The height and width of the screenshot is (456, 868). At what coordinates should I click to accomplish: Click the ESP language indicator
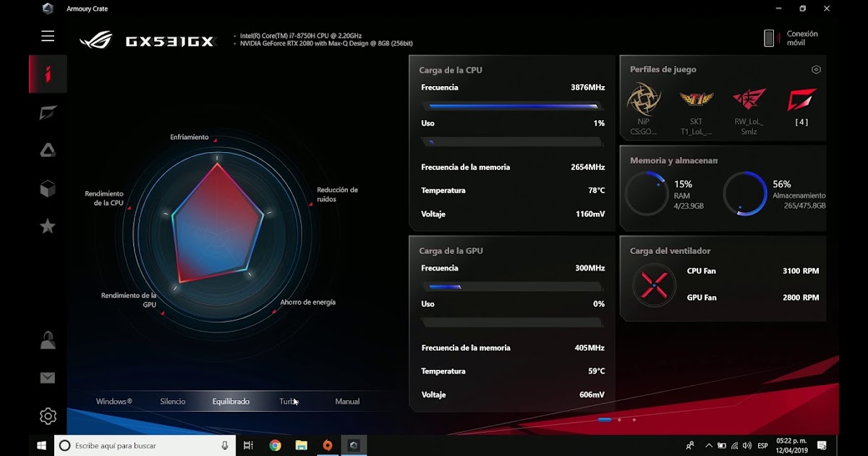[x=762, y=446]
